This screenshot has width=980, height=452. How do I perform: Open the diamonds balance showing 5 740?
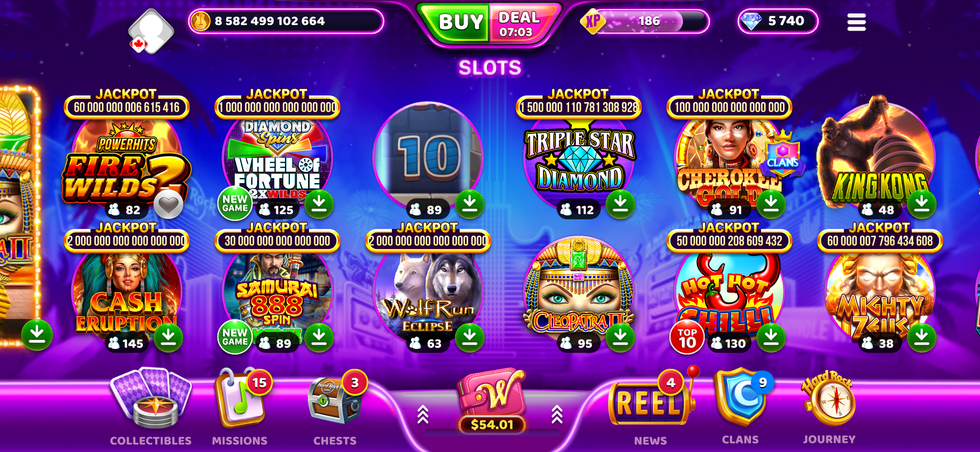click(x=778, y=21)
